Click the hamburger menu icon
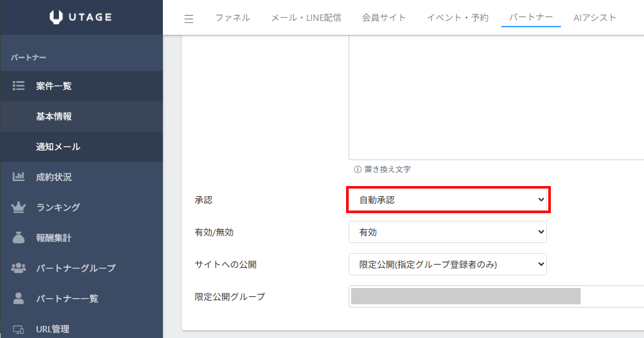The height and width of the screenshot is (338, 644). [x=189, y=18]
